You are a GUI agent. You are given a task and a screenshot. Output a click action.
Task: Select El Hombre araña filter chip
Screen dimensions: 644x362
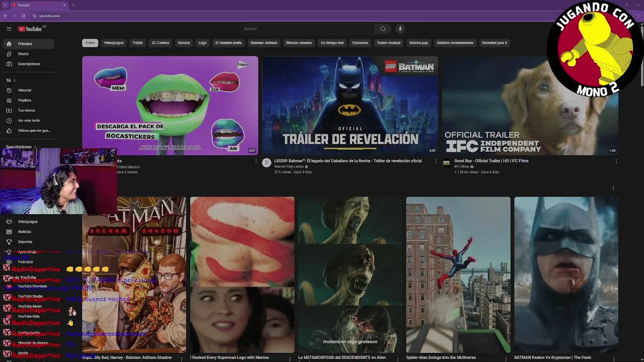point(228,43)
